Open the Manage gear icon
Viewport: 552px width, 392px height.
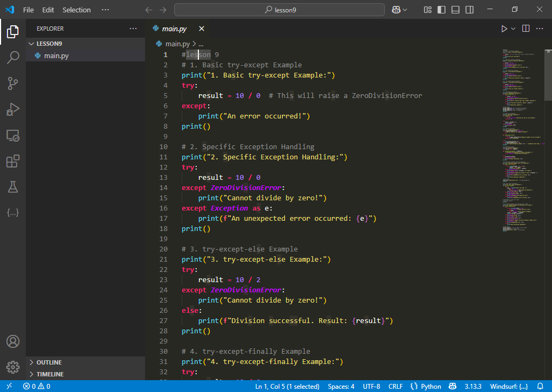[13, 367]
